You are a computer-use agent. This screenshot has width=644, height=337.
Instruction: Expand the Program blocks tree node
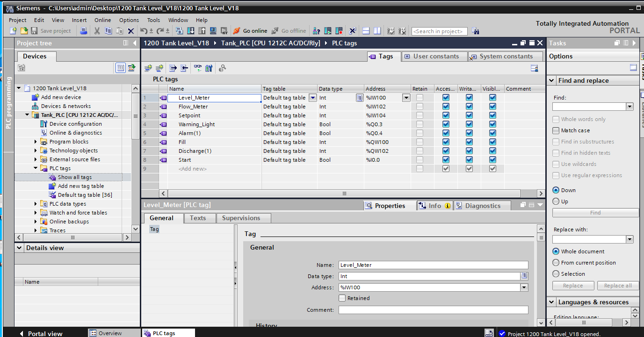36,142
